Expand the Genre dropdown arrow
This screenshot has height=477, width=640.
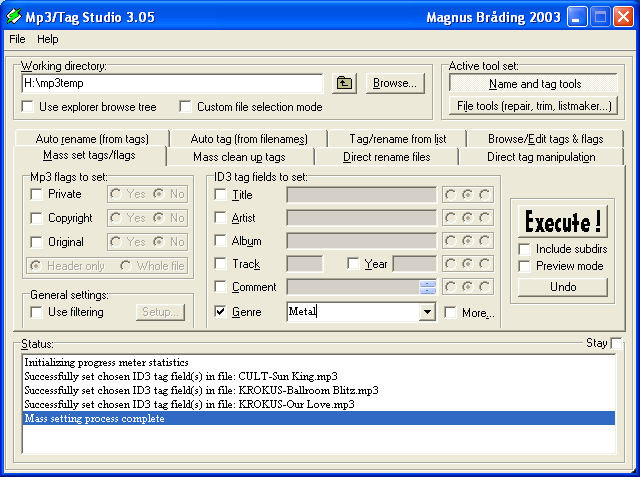coord(427,312)
